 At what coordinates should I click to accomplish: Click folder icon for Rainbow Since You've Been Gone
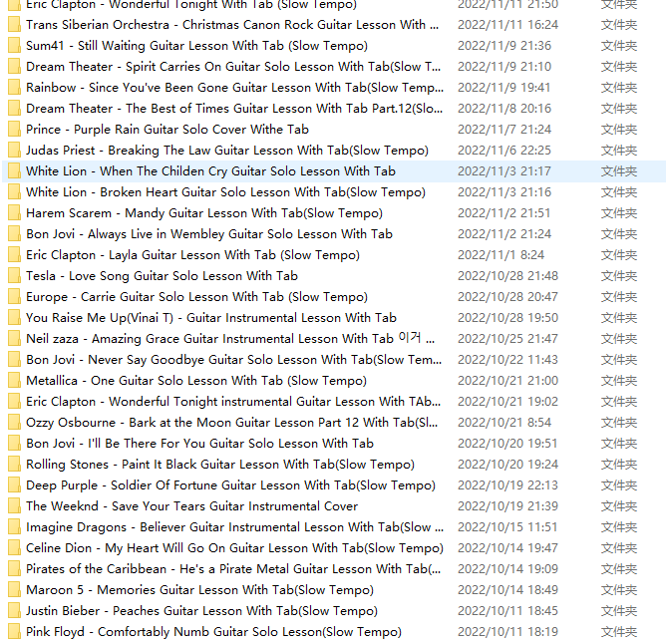tap(14, 88)
